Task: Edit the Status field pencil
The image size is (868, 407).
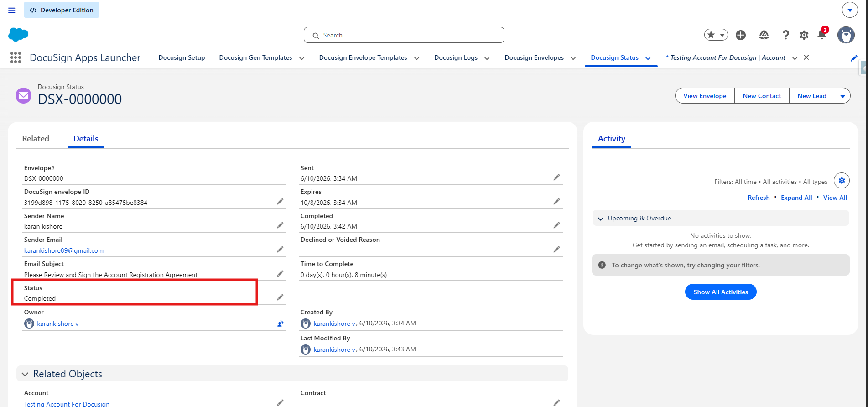Action: pos(280,297)
